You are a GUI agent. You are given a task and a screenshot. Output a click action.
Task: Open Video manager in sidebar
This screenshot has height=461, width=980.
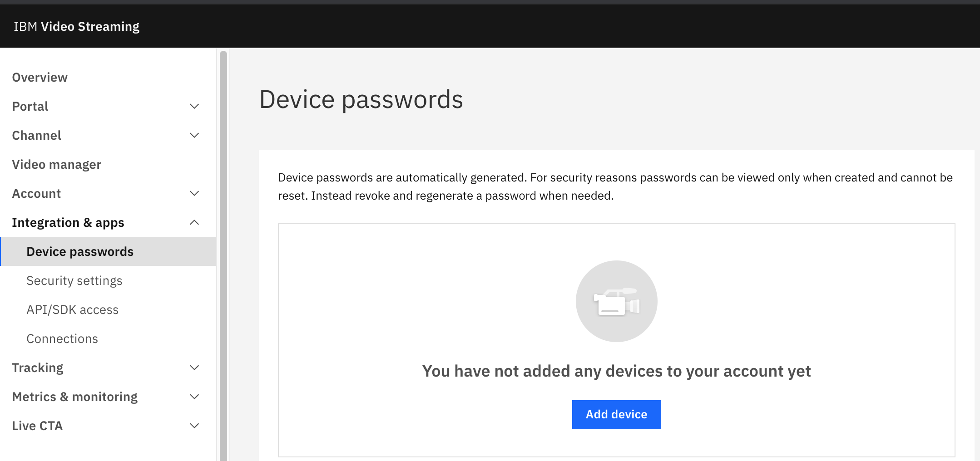57,164
